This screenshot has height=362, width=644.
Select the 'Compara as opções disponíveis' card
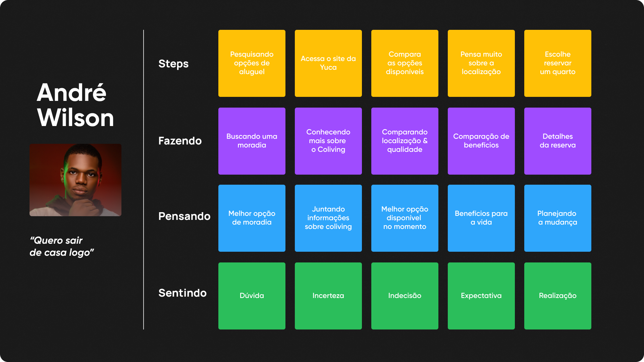click(x=405, y=63)
